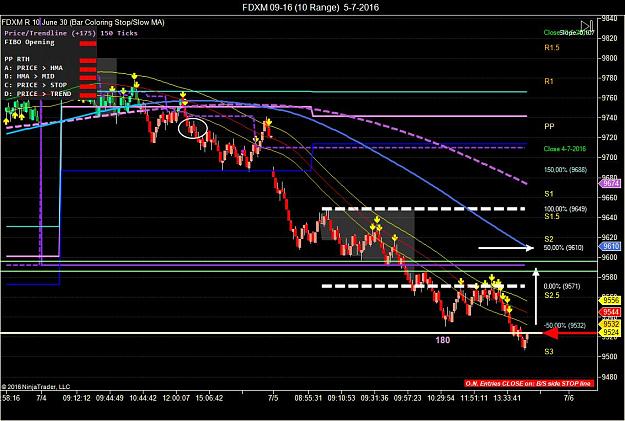The height and width of the screenshot is (421, 625).
Task: Click the red O.N. Entries CLOSE on banner
Action: pos(529,384)
